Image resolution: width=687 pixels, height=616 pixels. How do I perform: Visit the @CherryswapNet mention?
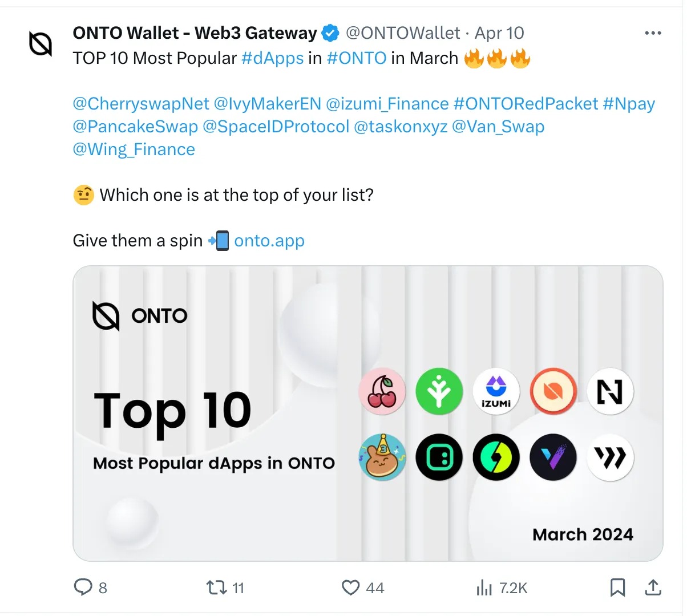coord(141,104)
